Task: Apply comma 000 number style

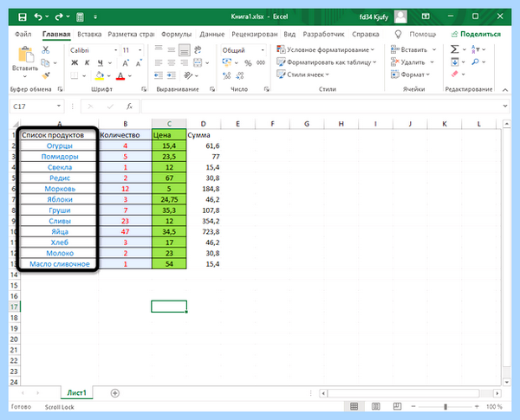Action: click(x=261, y=62)
